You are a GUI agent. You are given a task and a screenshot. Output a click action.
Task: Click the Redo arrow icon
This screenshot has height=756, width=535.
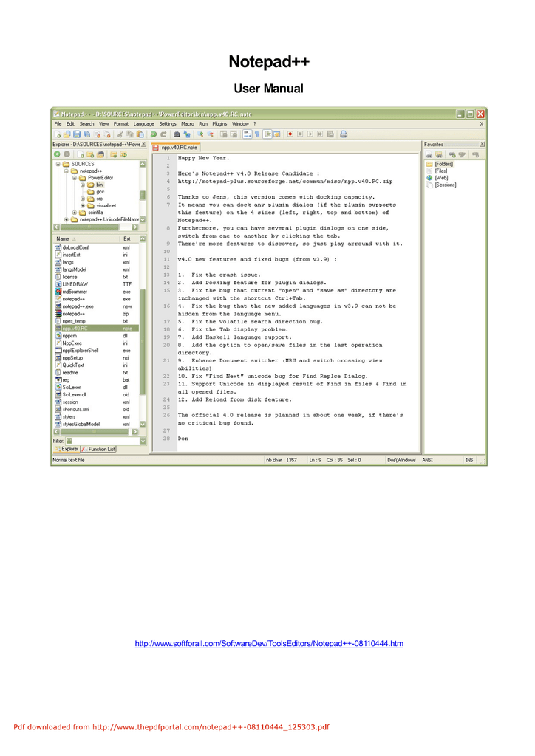click(163, 134)
